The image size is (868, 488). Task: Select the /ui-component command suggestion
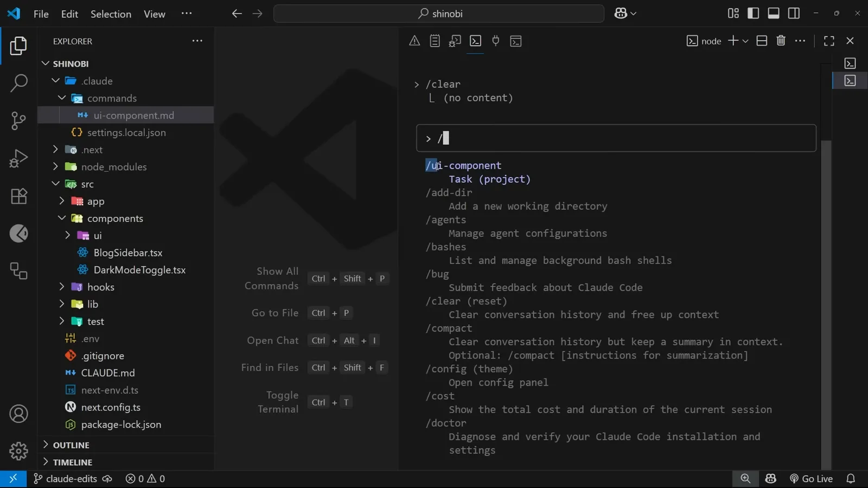(x=463, y=165)
